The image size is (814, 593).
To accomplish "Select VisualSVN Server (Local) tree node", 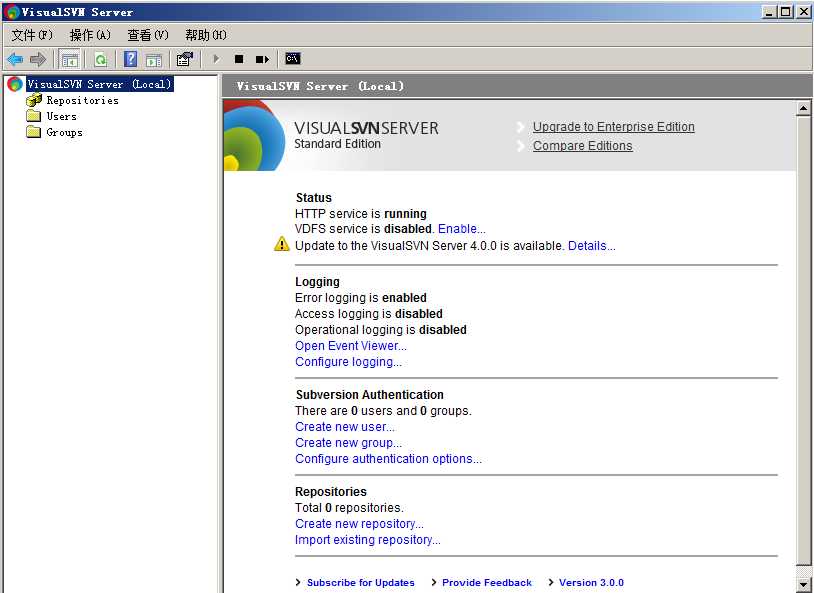I will coord(99,84).
